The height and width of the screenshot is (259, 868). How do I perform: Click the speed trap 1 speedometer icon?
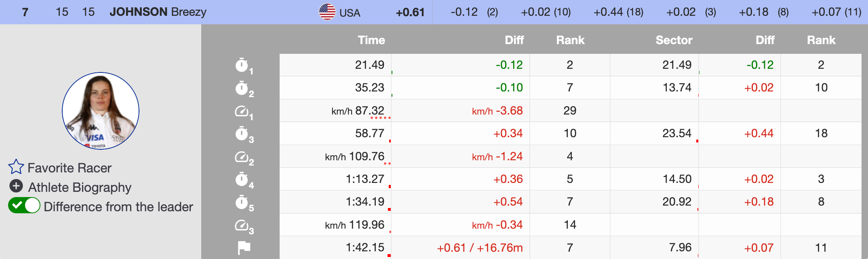pyautogui.click(x=242, y=111)
